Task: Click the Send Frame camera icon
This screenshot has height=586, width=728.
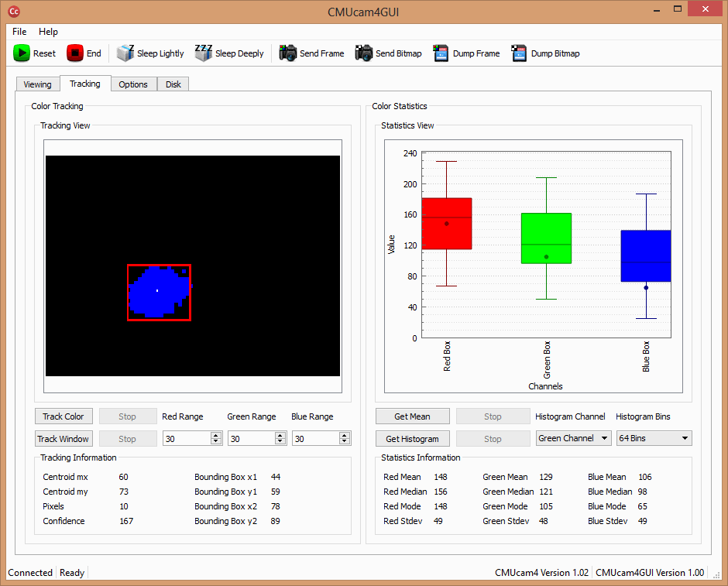Action: point(288,53)
